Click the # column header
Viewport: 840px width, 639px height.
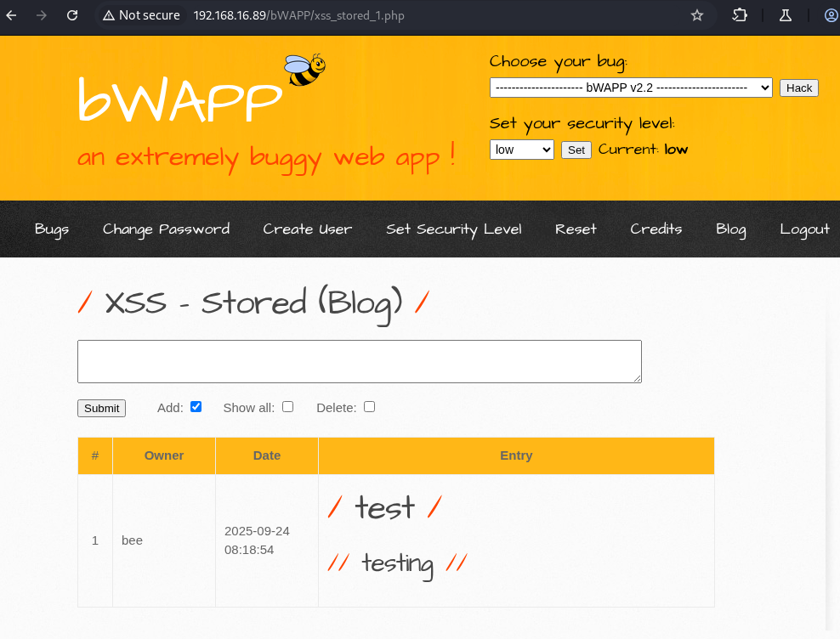95,455
